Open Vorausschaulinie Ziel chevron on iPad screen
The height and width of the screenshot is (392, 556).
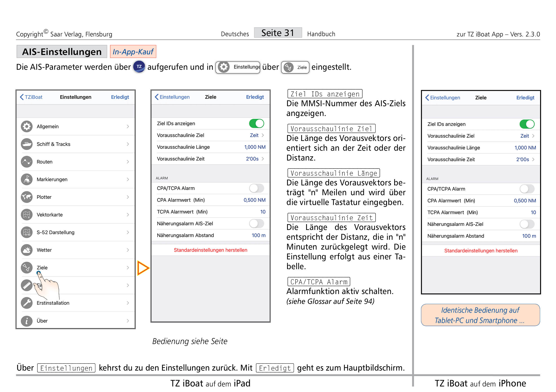click(x=263, y=135)
